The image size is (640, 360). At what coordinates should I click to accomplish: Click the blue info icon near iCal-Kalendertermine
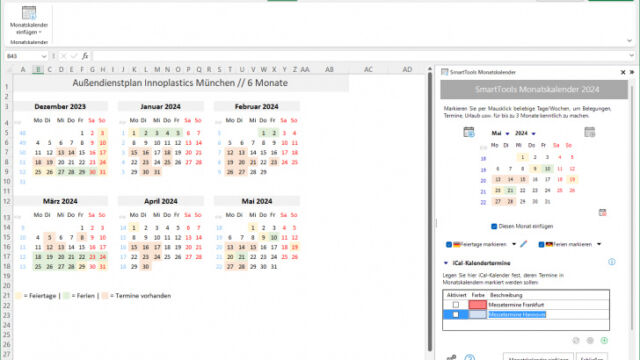(x=611, y=262)
